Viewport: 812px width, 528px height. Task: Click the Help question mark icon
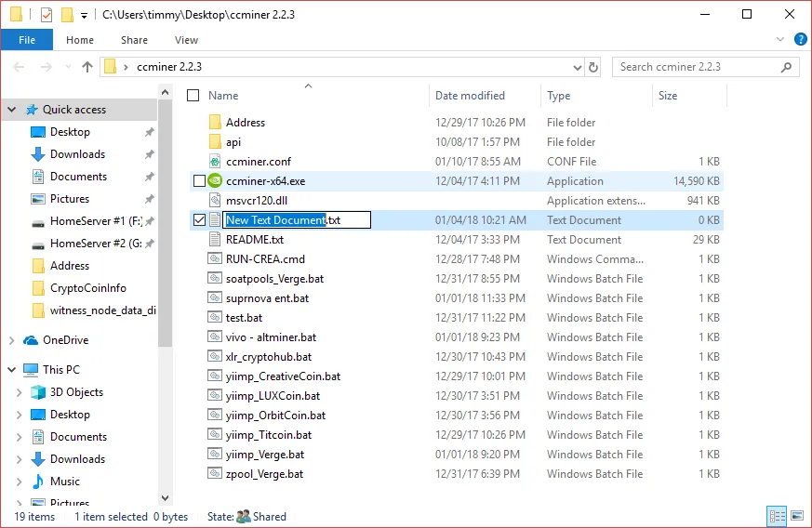pos(800,39)
